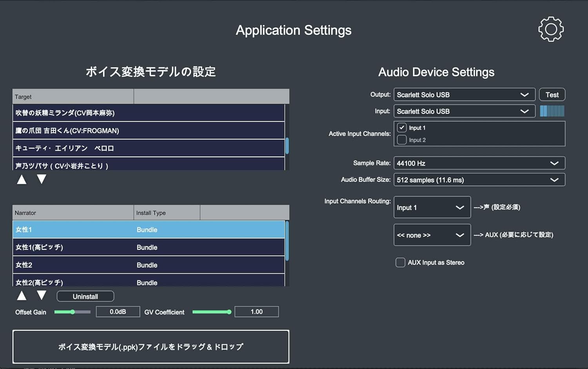Select 女性2 narrator row
Image resolution: width=588 pixels, height=369 pixels.
[x=148, y=265]
